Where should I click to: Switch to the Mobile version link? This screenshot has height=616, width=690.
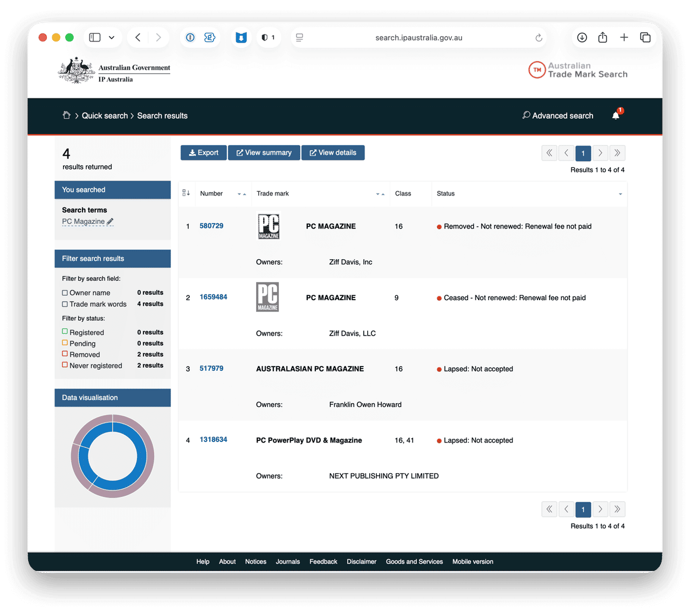click(x=473, y=562)
